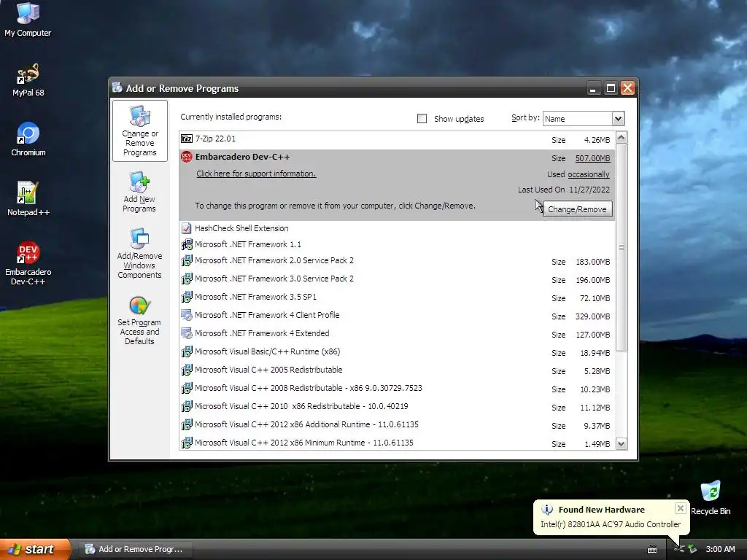Screen dimensions: 747x560
Task: Click info icon in Found New Hardware balloon
Action: pos(547,510)
